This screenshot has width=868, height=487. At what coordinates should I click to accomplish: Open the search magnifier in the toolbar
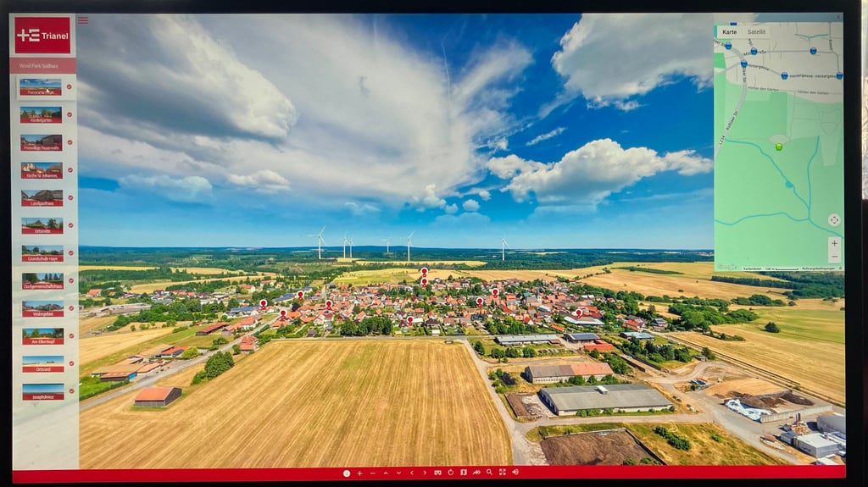point(489,472)
